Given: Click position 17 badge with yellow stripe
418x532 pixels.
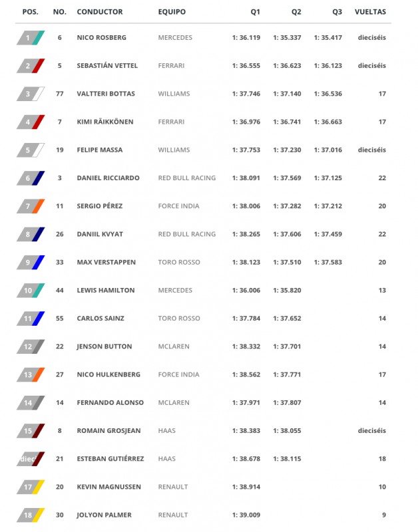Looking at the screenshot, I should coord(31,487).
